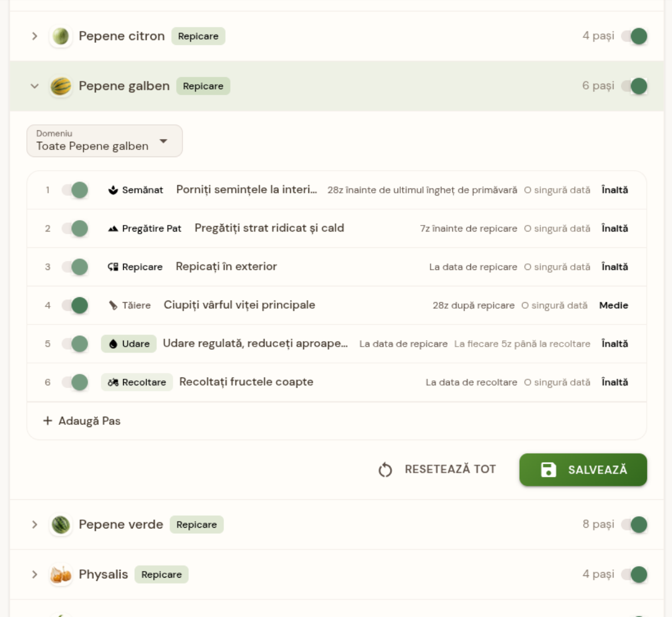
Task: Click the floppy disk save icon
Action: [548, 469]
